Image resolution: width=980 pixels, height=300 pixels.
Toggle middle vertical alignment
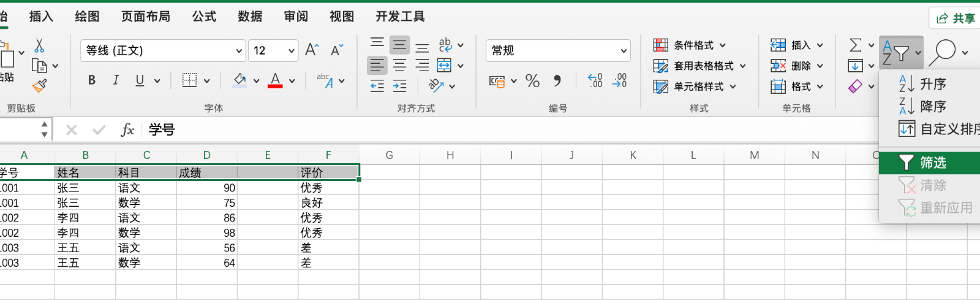(399, 45)
